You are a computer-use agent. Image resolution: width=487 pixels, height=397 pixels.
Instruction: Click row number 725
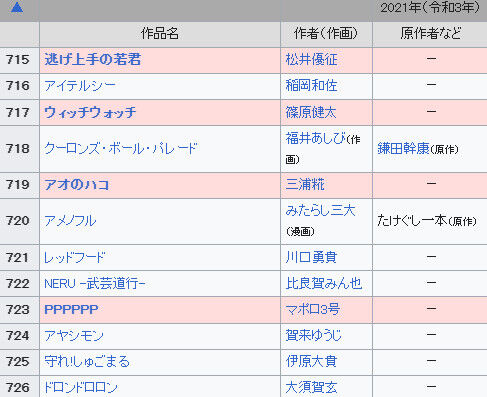click(17, 362)
